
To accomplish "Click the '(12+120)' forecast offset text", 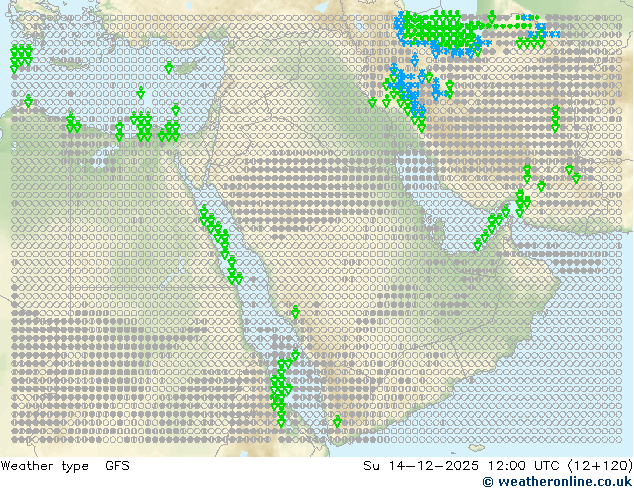I will 600,466.
